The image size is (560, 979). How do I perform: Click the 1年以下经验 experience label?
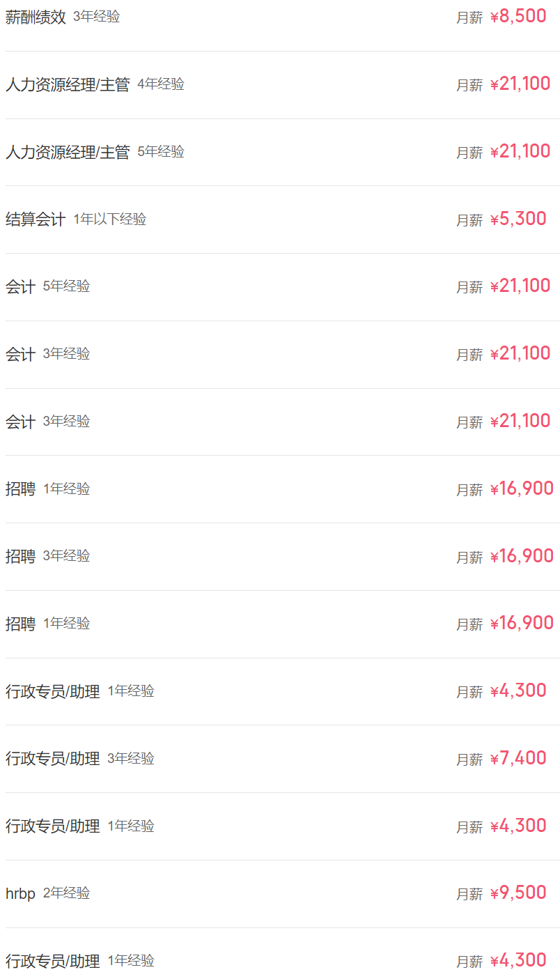pos(110,219)
